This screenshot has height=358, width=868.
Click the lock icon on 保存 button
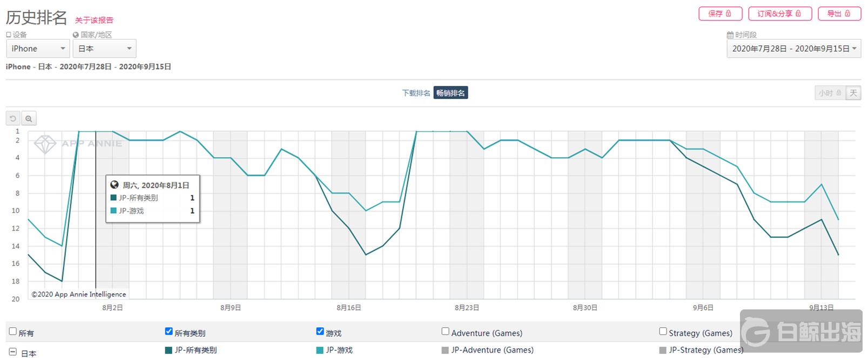728,13
